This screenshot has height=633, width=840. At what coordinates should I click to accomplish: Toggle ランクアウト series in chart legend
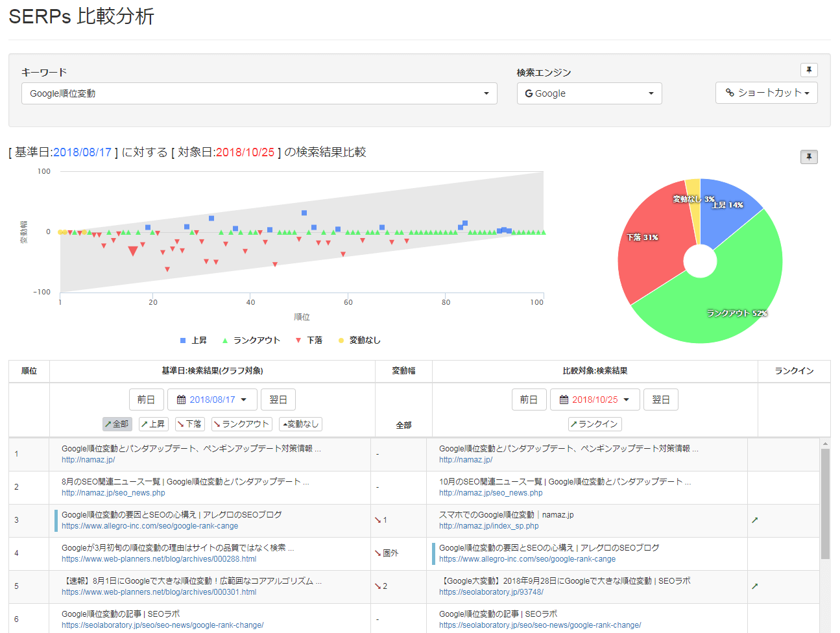click(x=251, y=340)
